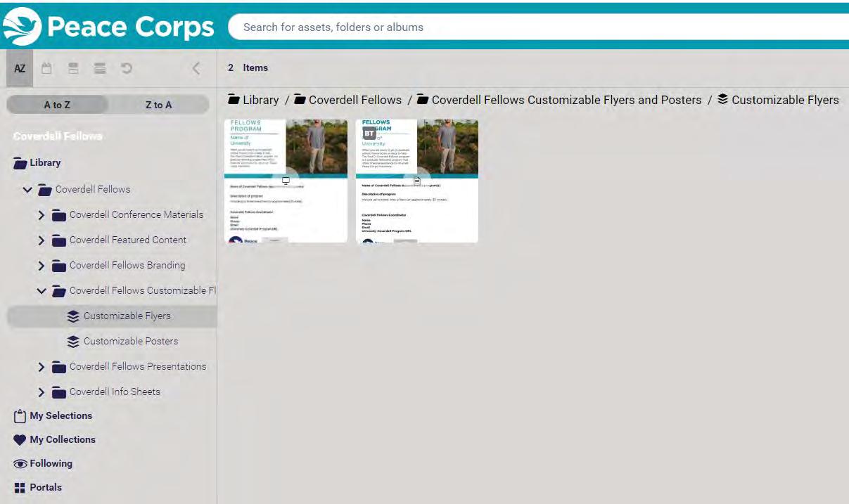The height and width of the screenshot is (504, 849).
Task: Choose the calendar date sort icon
Action: 46,68
